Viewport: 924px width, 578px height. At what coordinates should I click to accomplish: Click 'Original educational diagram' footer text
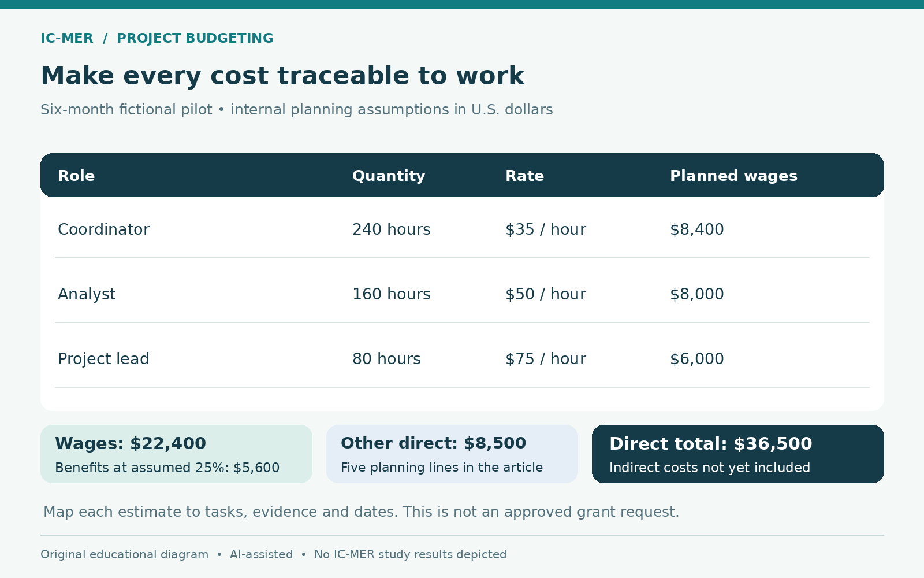point(124,554)
